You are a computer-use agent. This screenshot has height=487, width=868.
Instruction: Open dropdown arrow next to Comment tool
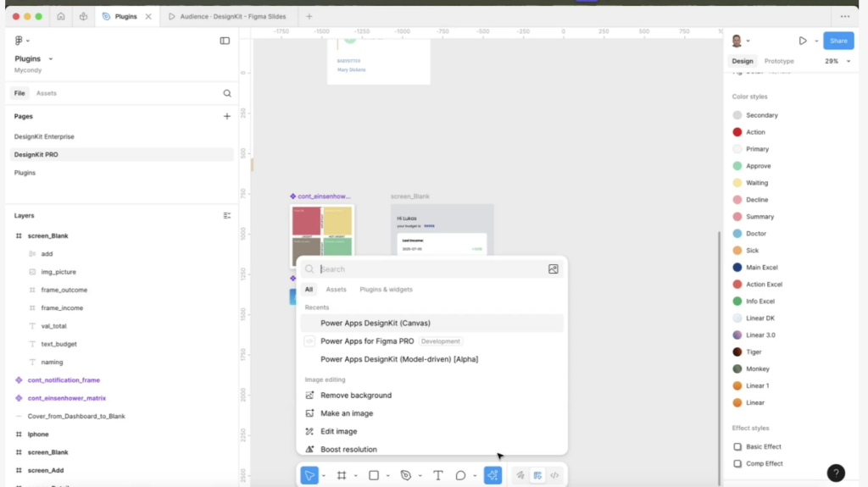click(x=475, y=476)
